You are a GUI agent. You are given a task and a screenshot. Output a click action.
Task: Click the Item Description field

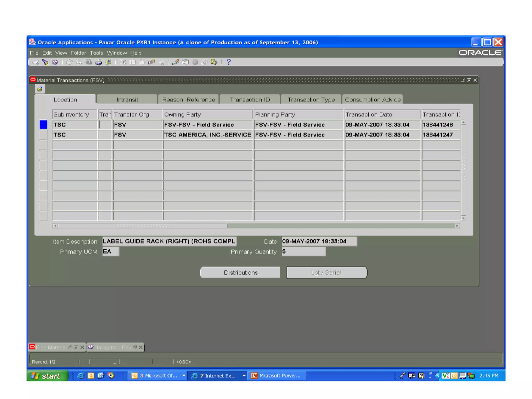169,241
